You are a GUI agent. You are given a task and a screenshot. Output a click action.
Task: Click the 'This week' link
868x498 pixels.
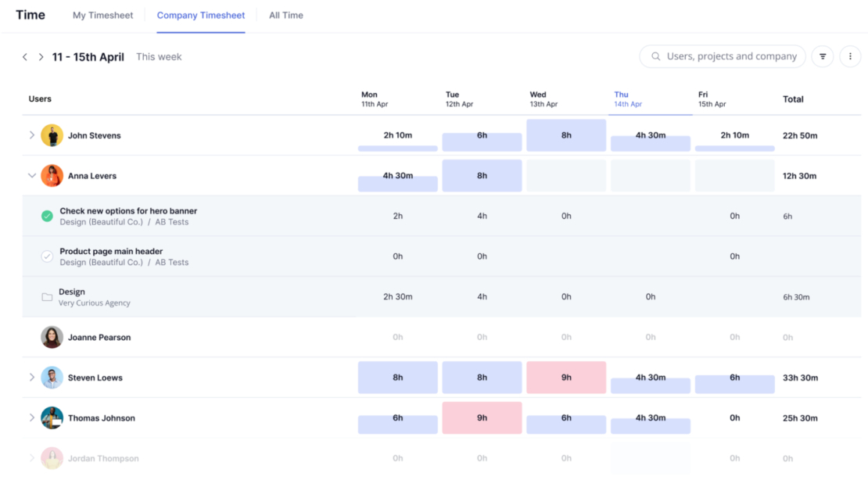[x=159, y=56]
